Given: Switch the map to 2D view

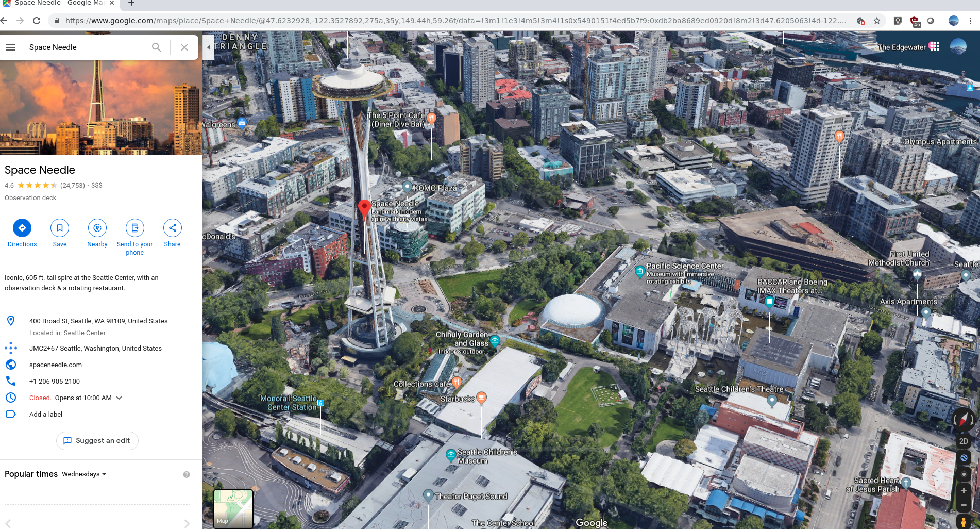Looking at the screenshot, I should [x=964, y=441].
